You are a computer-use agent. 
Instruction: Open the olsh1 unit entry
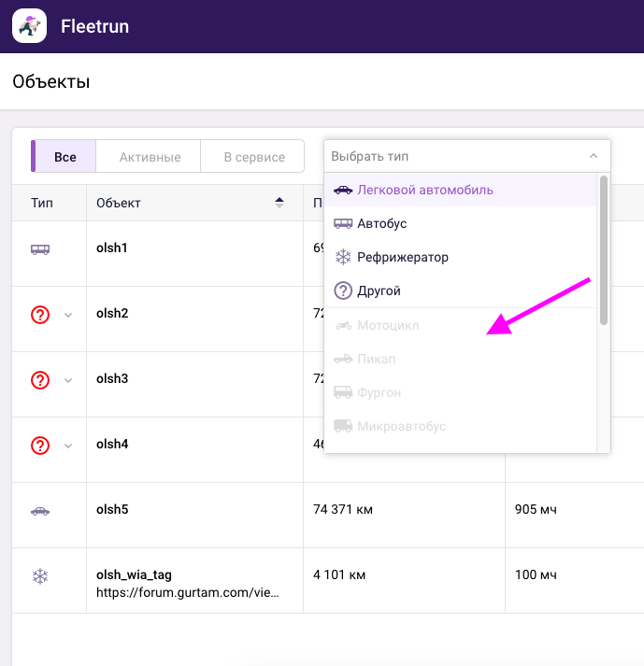(111, 248)
